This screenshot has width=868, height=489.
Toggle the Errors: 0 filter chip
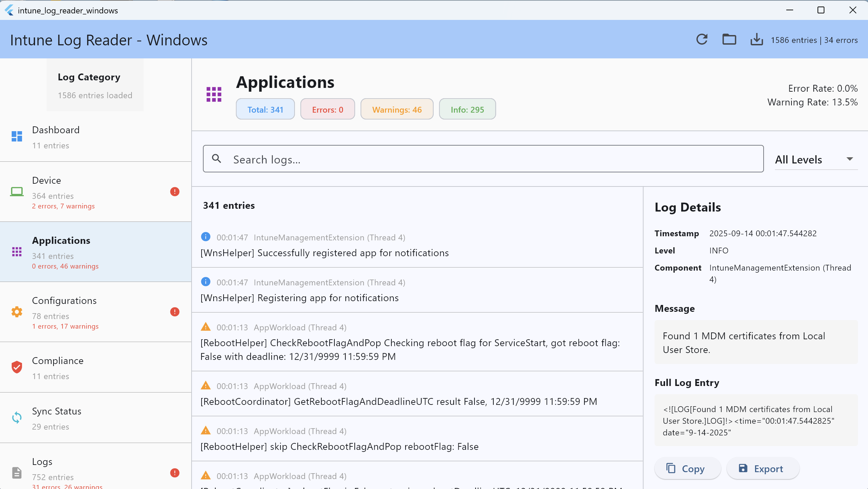[x=327, y=109]
